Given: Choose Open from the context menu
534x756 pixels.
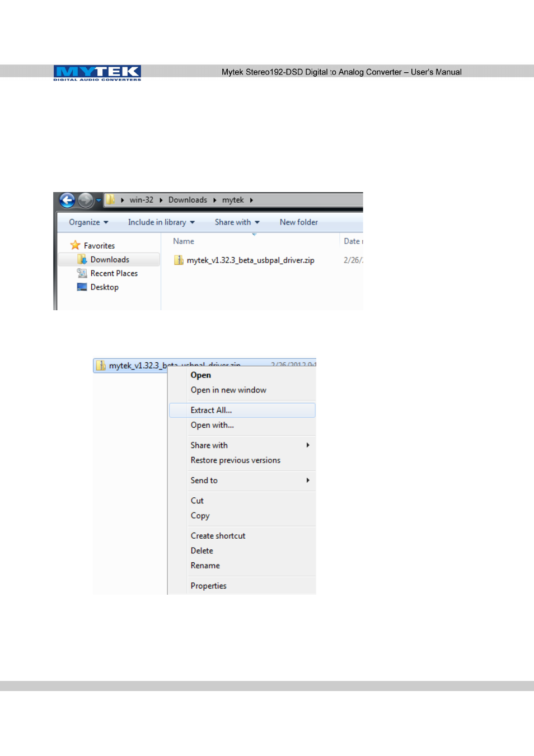Looking at the screenshot, I should pyautogui.click(x=201, y=375).
